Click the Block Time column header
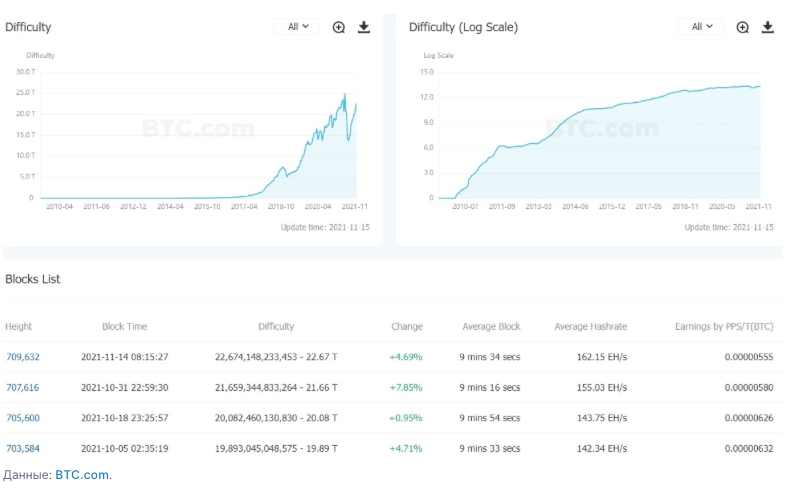This screenshot has width=795, height=488. 125,327
